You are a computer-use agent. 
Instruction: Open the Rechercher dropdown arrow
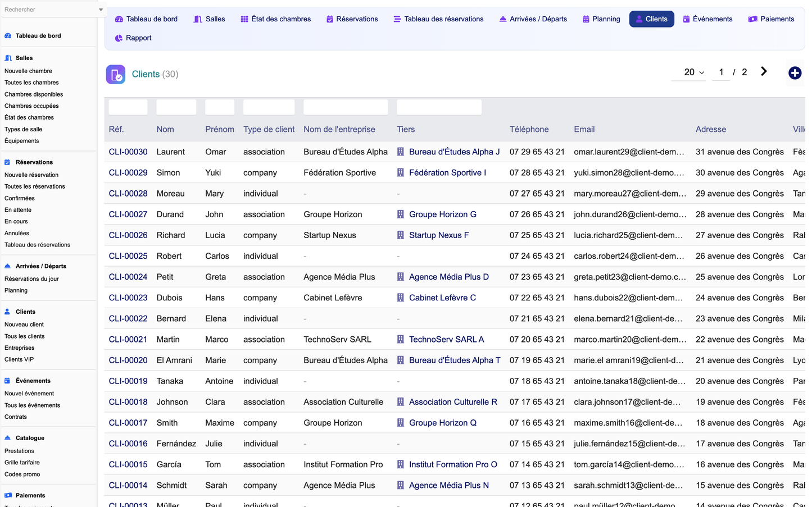click(x=101, y=10)
